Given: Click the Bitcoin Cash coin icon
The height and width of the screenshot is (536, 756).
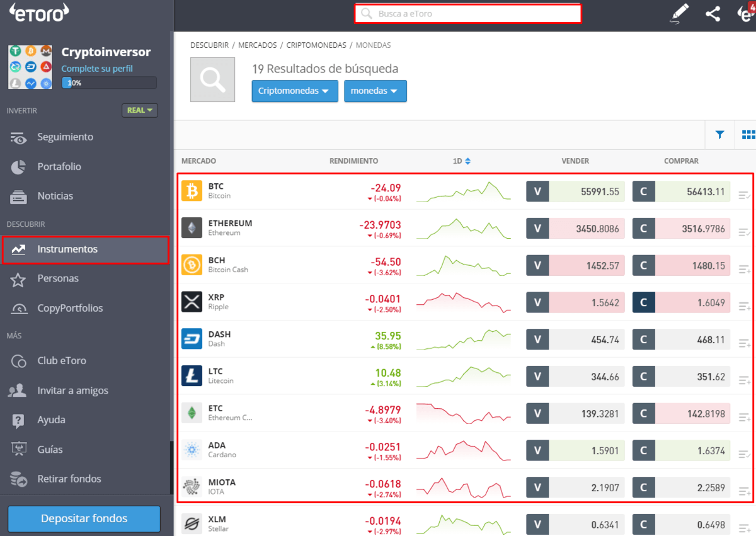Looking at the screenshot, I should tap(192, 265).
